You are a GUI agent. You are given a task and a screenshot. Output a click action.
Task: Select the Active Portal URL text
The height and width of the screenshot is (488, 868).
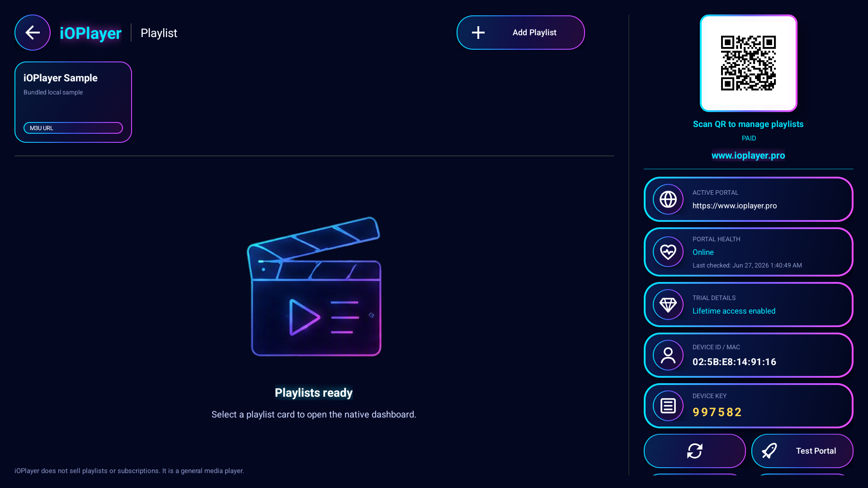tap(735, 206)
